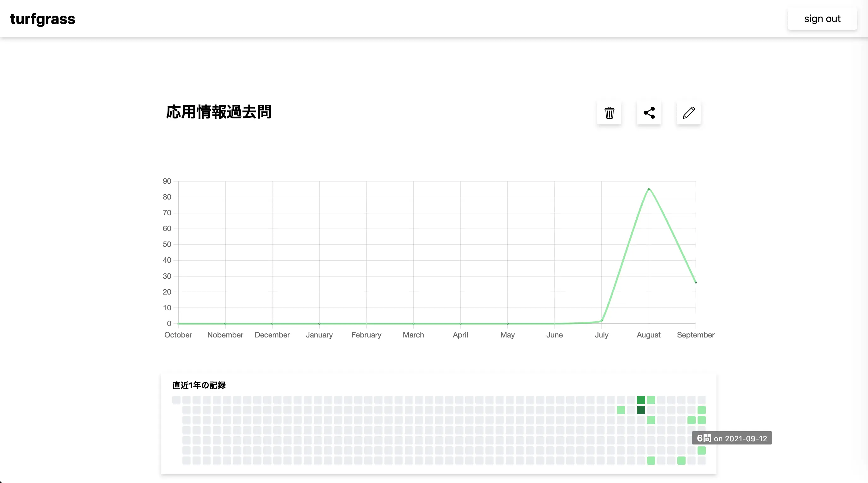Click the July data point on line
Screen dimensions: 868x483
click(x=602, y=320)
